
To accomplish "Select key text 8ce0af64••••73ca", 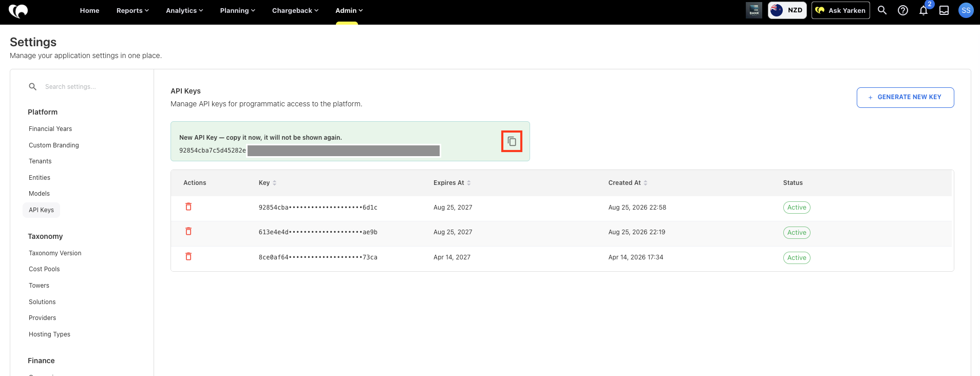I will click(x=318, y=257).
